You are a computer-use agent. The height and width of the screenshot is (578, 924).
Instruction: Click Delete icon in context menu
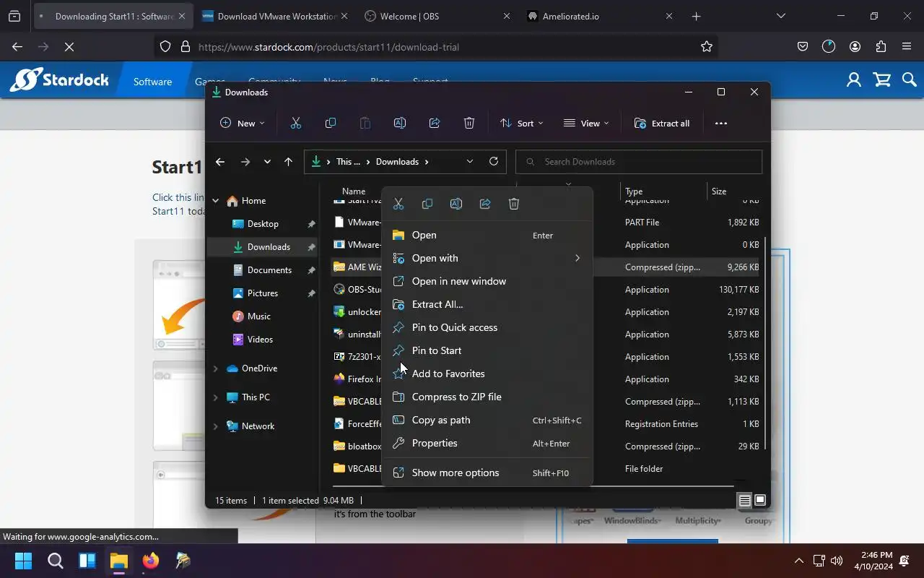coord(514,204)
